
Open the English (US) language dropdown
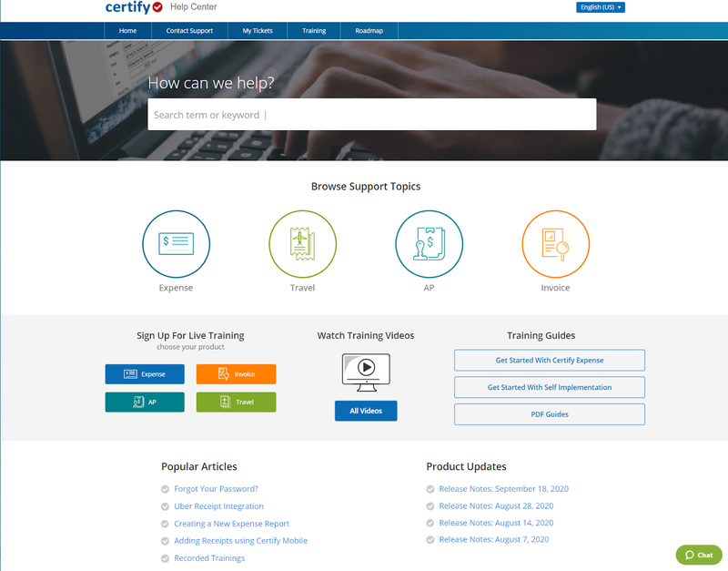tap(601, 7)
